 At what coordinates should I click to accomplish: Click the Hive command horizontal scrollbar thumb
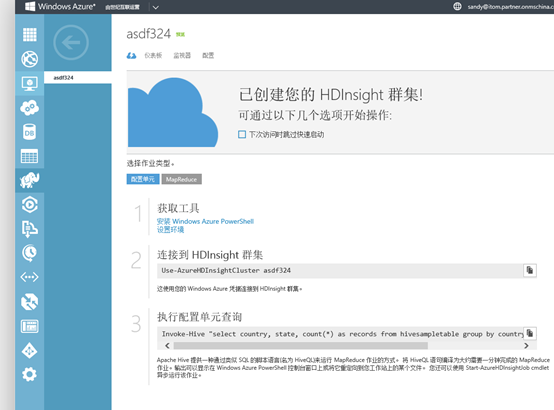(x=301, y=345)
